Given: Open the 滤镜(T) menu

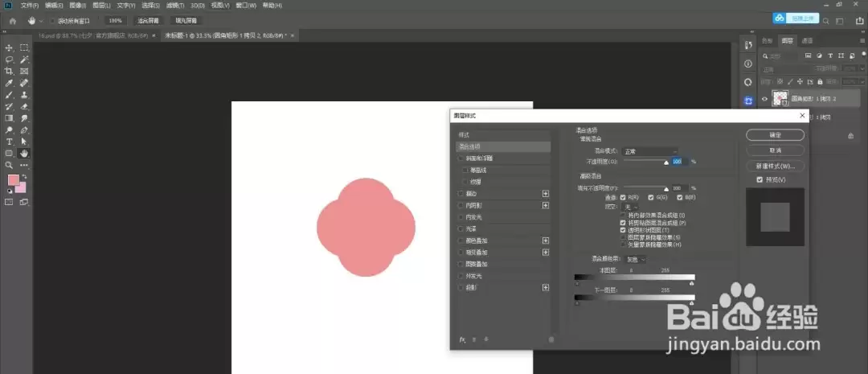Looking at the screenshot, I should pos(175,6).
